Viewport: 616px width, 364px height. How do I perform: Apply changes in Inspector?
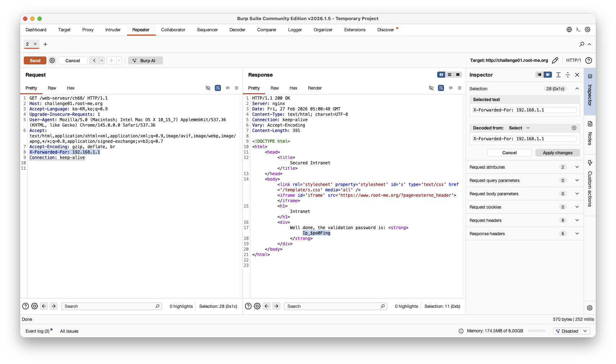[x=558, y=153]
